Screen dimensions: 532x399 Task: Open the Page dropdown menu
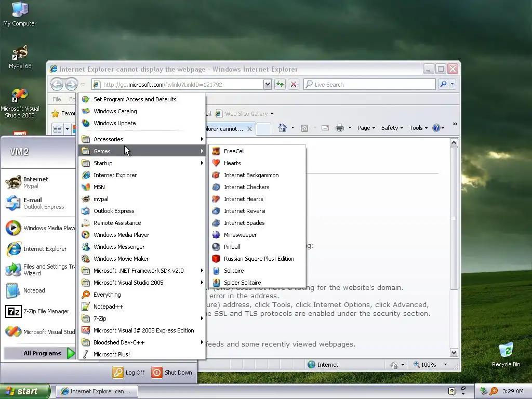tap(366, 128)
